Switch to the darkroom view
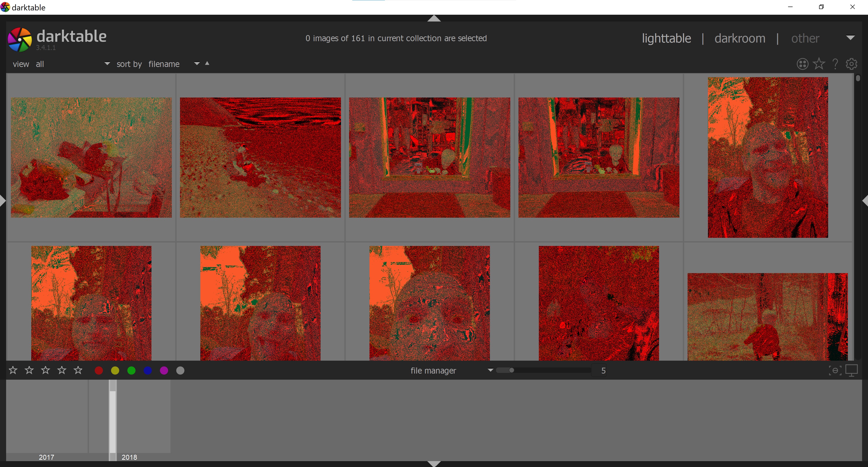 coord(740,38)
